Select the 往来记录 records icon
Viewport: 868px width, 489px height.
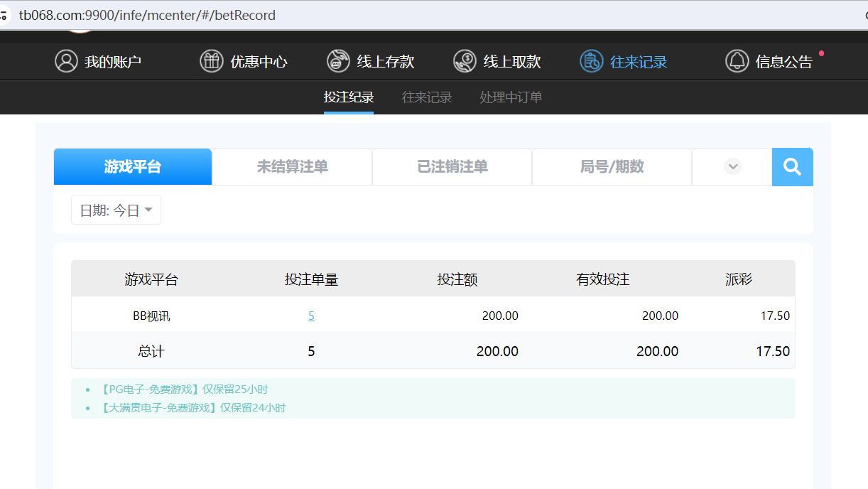click(x=591, y=61)
